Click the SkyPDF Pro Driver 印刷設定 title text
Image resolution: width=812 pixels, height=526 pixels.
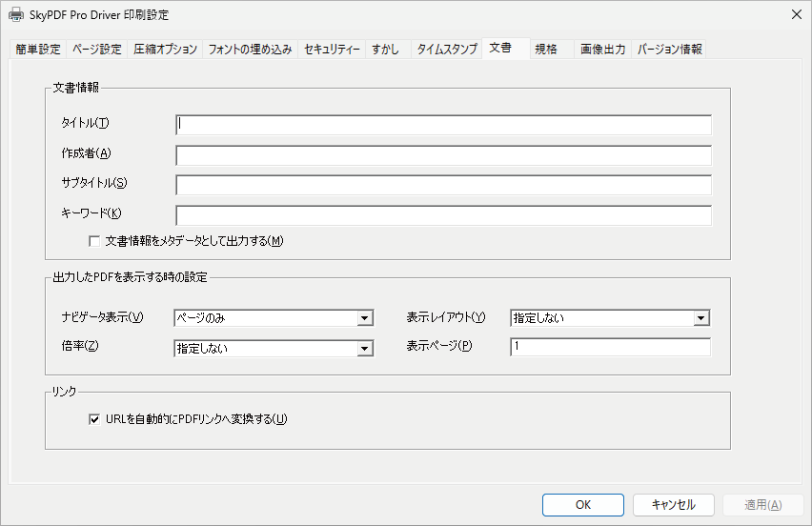pyautogui.click(x=99, y=15)
